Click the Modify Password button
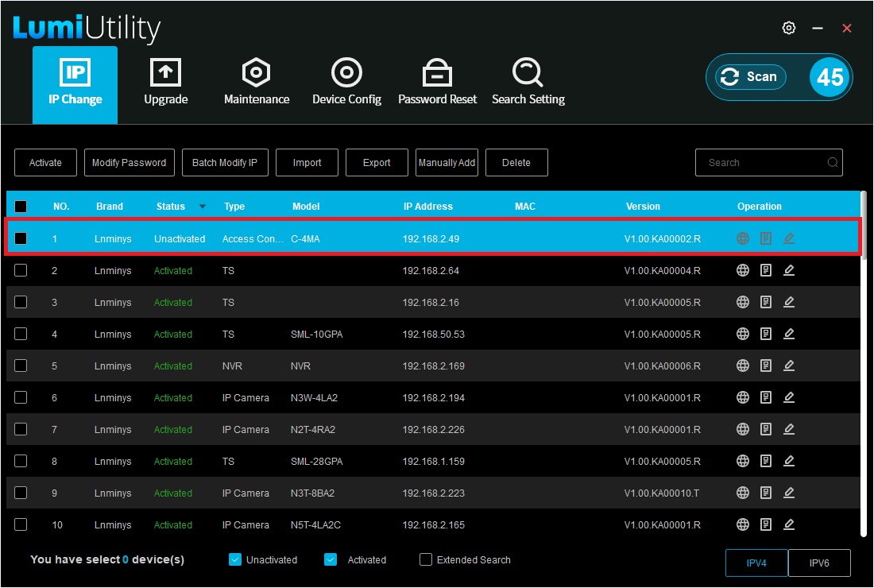The width and height of the screenshot is (874, 588). [130, 163]
